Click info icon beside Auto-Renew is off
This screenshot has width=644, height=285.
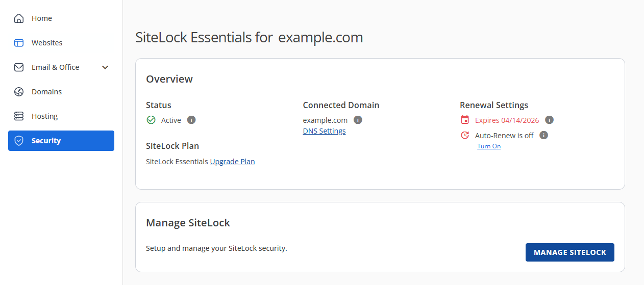point(544,136)
